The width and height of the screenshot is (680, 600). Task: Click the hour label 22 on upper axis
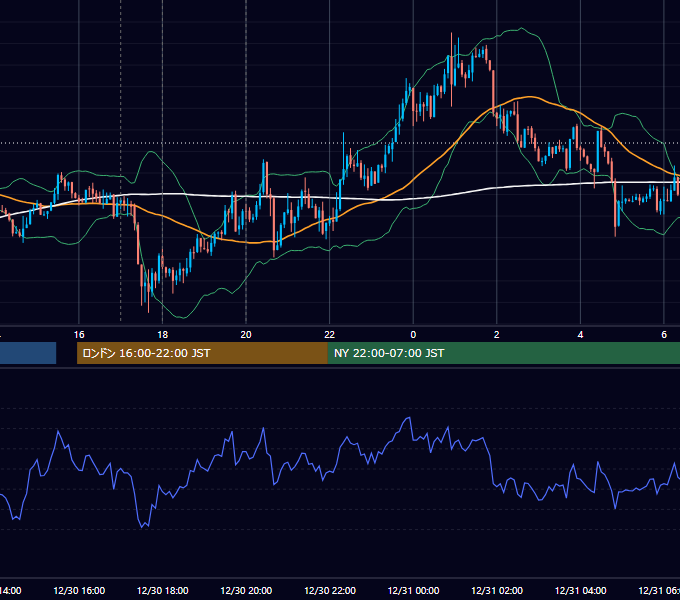click(330, 335)
